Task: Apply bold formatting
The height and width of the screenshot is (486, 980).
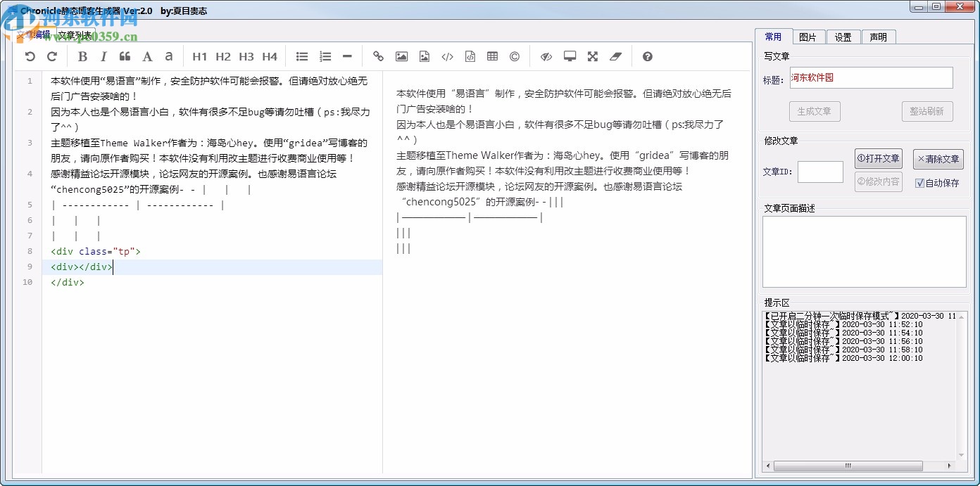Action: pyautogui.click(x=82, y=56)
